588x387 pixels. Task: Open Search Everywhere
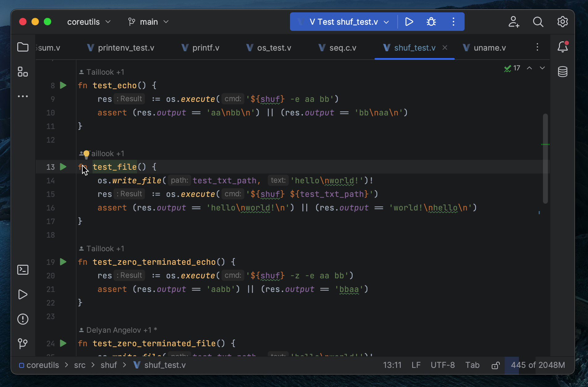pyautogui.click(x=538, y=22)
